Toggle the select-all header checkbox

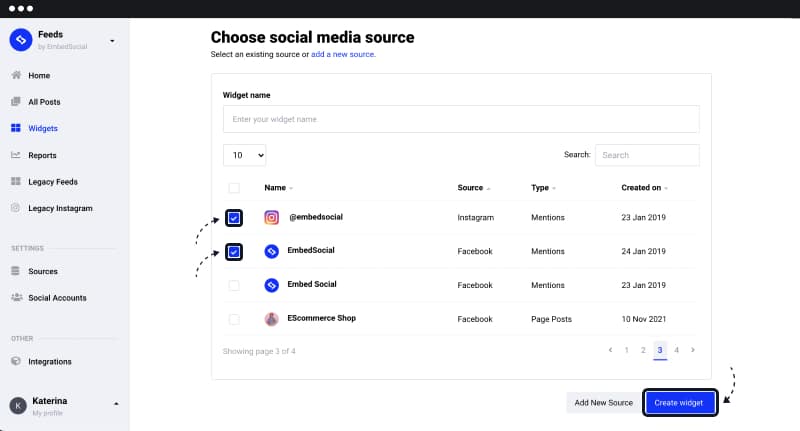pos(234,188)
